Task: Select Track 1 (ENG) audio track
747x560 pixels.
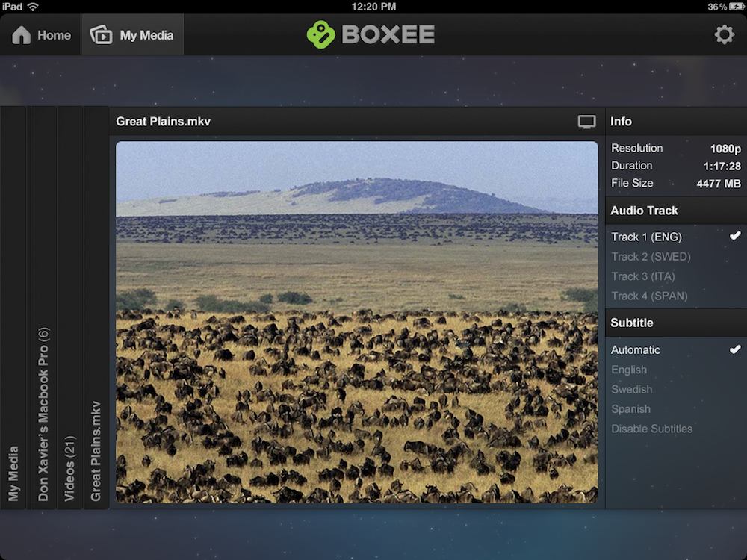Action: pyautogui.click(x=646, y=237)
